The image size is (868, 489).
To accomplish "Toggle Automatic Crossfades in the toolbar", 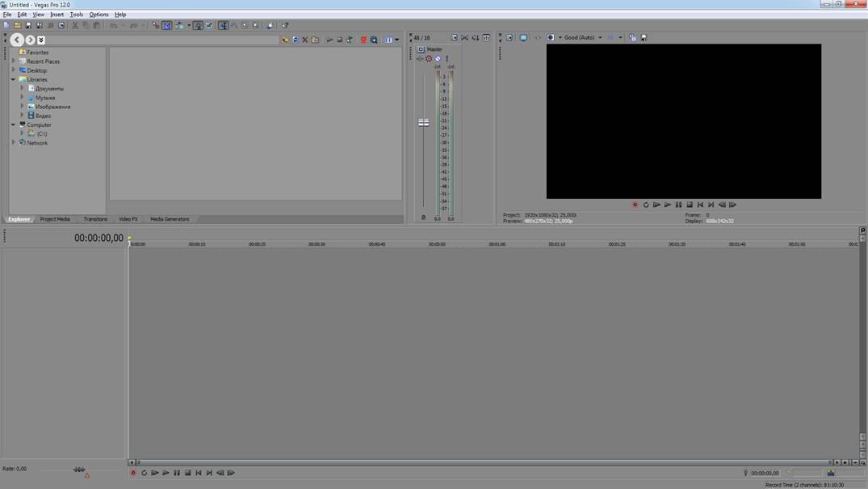I will point(166,26).
